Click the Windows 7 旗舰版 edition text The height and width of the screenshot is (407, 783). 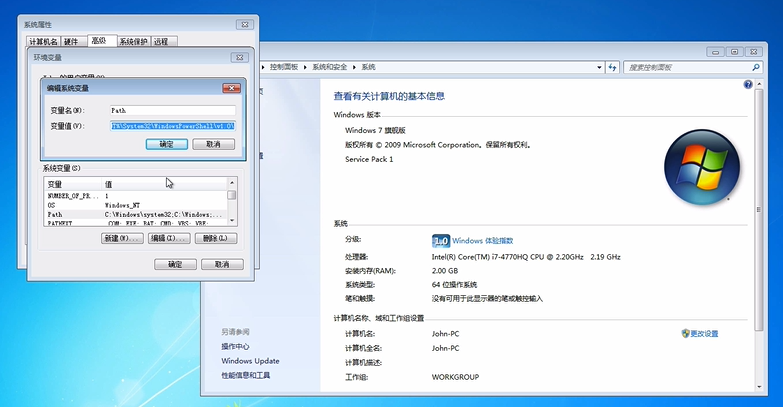[x=375, y=130]
